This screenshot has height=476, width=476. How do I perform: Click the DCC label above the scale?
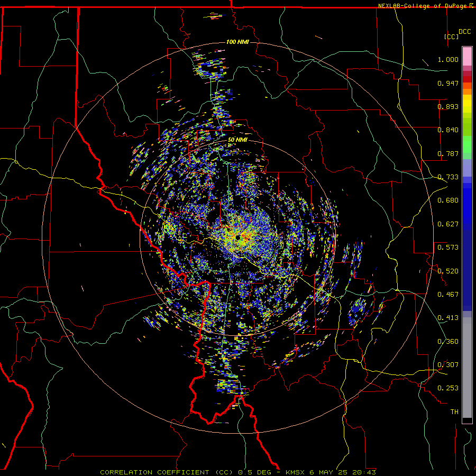[464, 32]
